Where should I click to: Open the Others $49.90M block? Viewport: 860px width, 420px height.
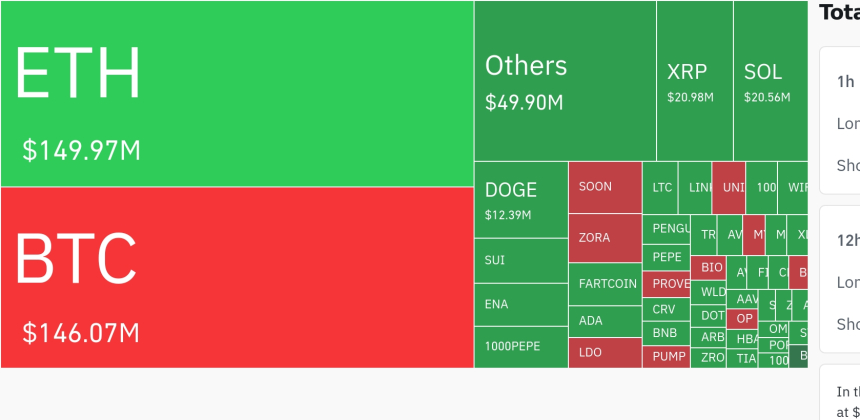tap(565, 81)
